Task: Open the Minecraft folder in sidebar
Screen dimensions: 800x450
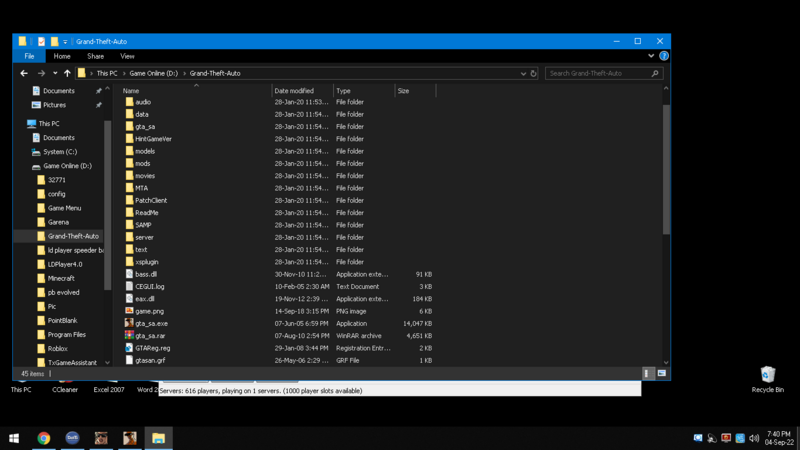Action: (x=61, y=279)
